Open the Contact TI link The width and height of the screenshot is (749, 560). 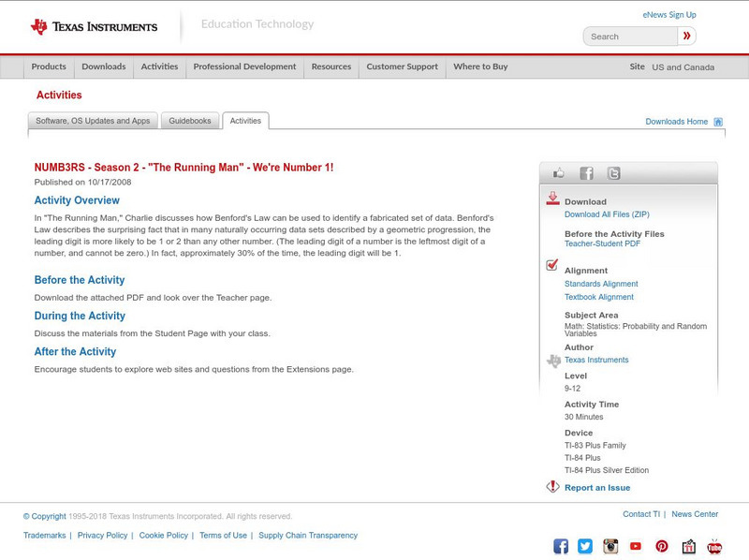click(641, 514)
